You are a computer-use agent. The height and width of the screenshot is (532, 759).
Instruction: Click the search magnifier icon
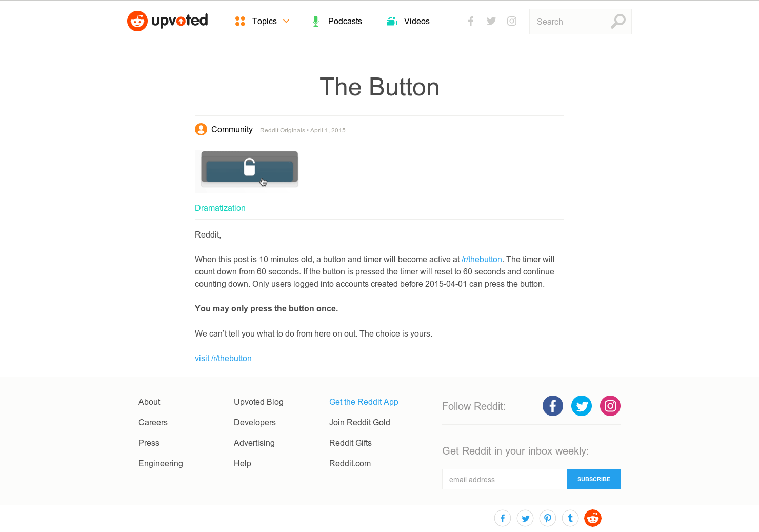coord(617,22)
